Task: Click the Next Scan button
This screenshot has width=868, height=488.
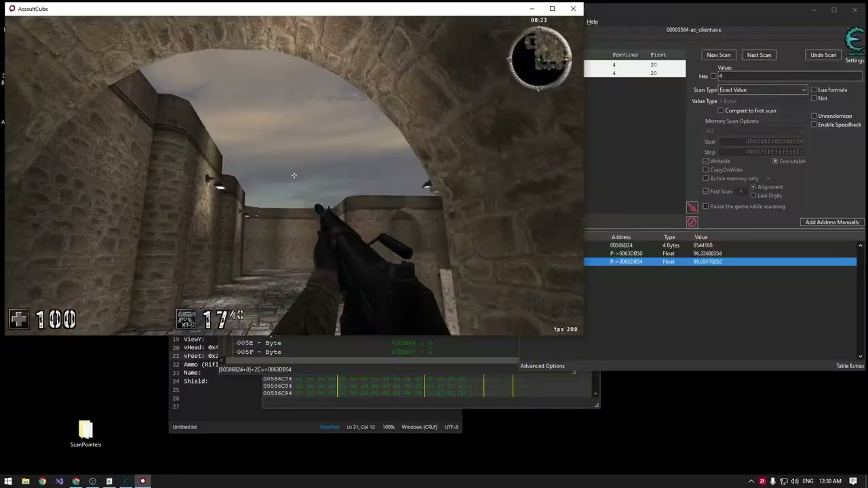Action: click(x=759, y=55)
